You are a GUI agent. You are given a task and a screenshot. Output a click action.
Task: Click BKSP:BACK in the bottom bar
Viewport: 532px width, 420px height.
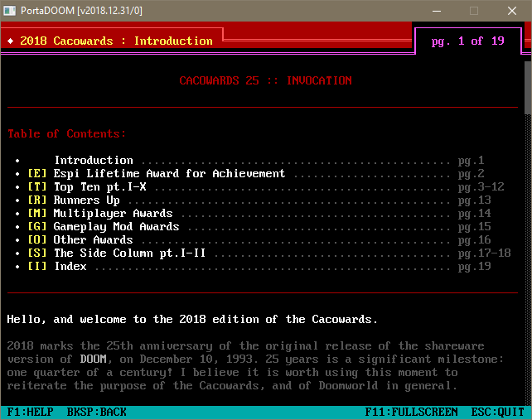[97, 413]
